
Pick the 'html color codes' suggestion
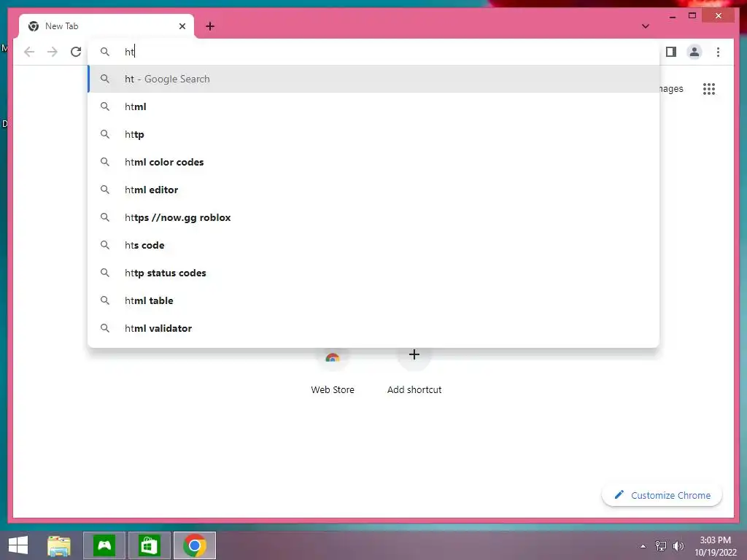pyautogui.click(x=374, y=162)
